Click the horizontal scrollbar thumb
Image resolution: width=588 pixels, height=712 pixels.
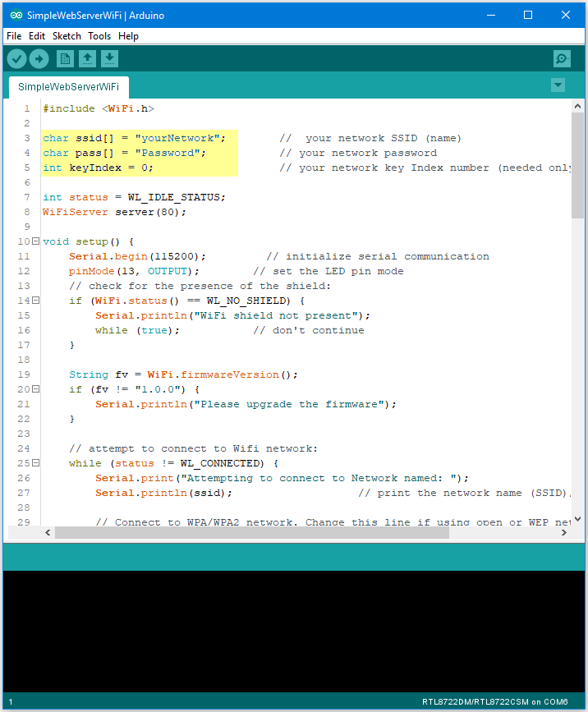click(252, 533)
